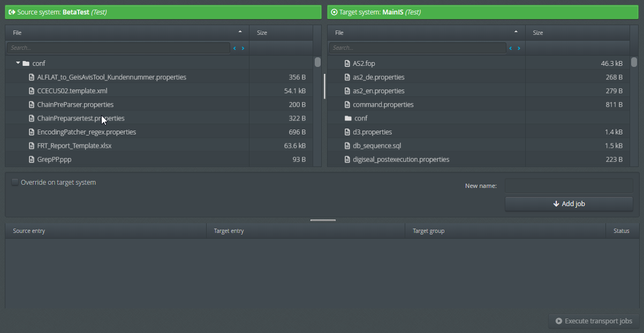Click the source system exit icon
The width and height of the screenshot is (644, 333).
pyautogui.click(x=12, y=12)
